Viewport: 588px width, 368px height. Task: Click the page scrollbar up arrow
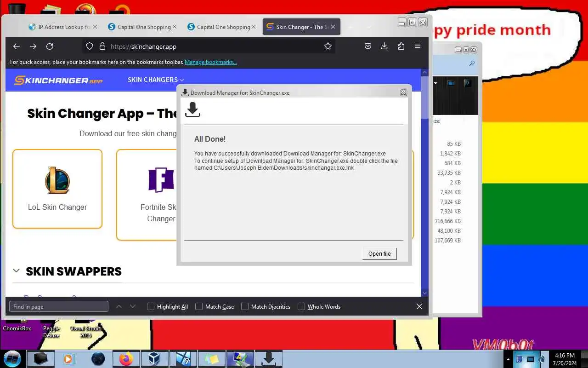pos(424,72)
